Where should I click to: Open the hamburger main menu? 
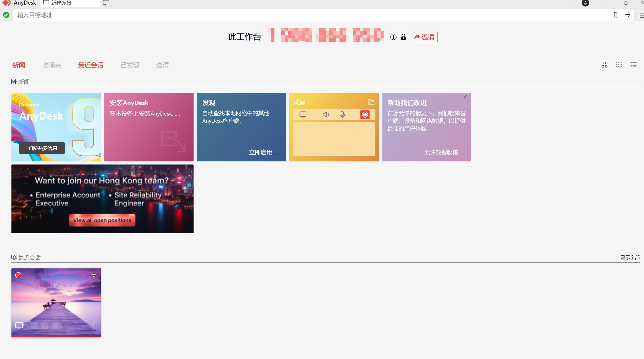(641, 15)
